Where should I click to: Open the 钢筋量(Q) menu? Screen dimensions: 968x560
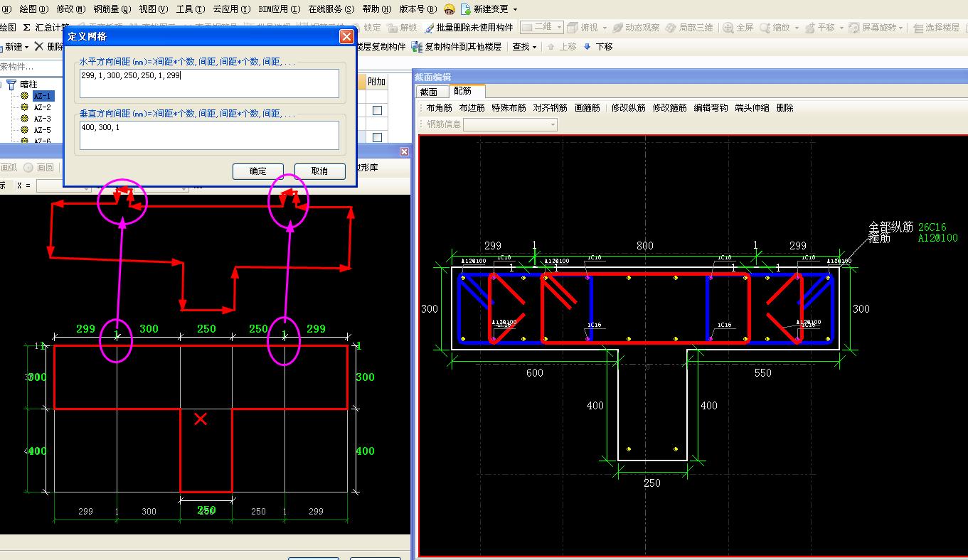[112, 9]
